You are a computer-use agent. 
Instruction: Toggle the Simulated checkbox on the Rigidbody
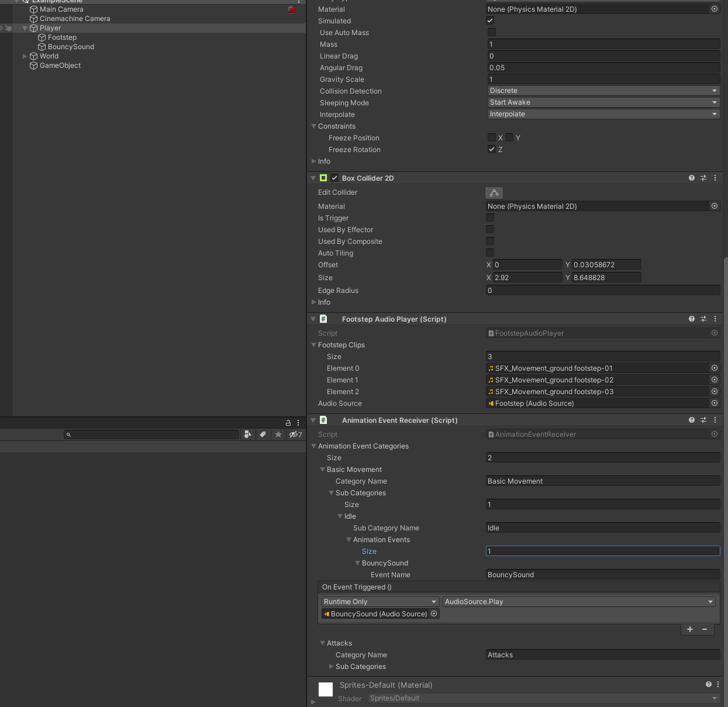489,20
